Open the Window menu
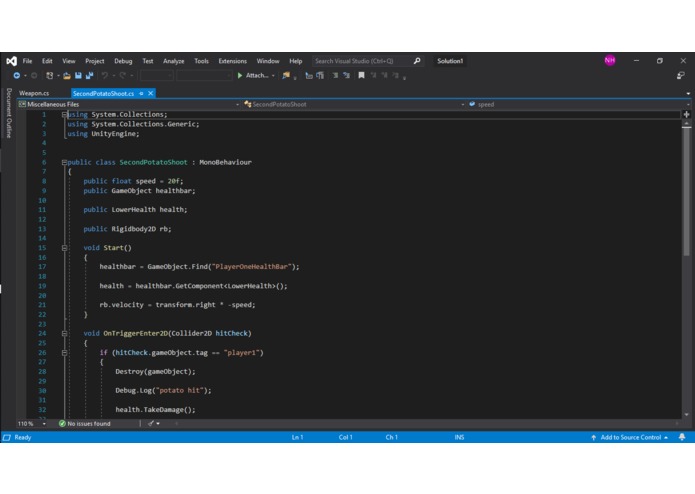Viewport: 695px width, 494px height. (268, 61)
